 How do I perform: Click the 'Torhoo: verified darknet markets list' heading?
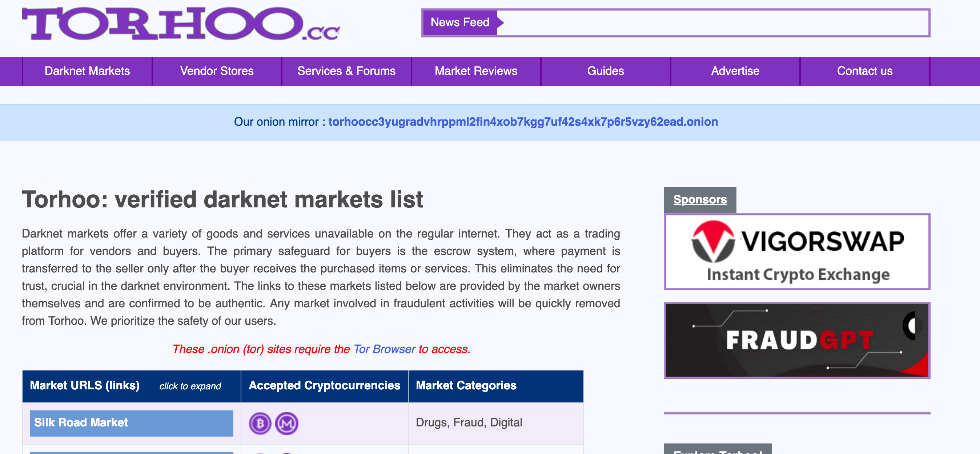point(222,200)
